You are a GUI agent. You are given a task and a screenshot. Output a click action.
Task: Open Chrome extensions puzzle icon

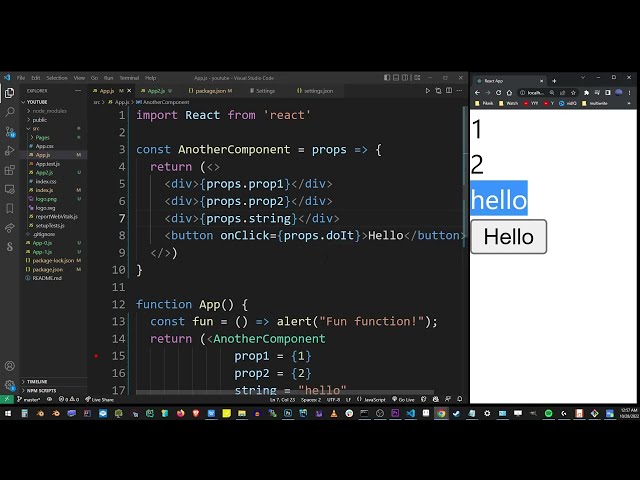coord(587,93)
